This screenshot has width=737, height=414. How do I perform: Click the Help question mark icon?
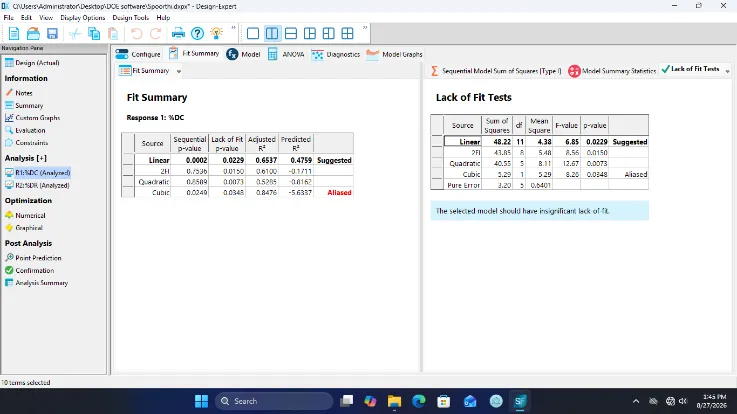pos(197,33)
